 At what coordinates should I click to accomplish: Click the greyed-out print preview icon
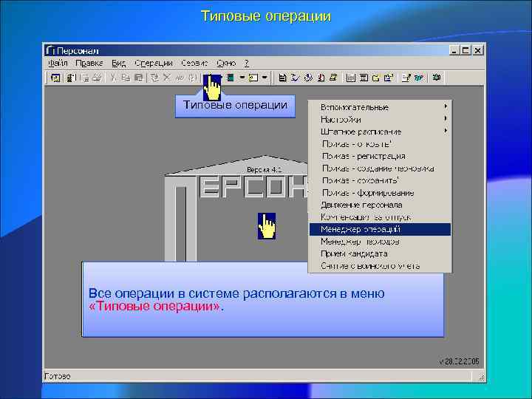pos(85,78)
